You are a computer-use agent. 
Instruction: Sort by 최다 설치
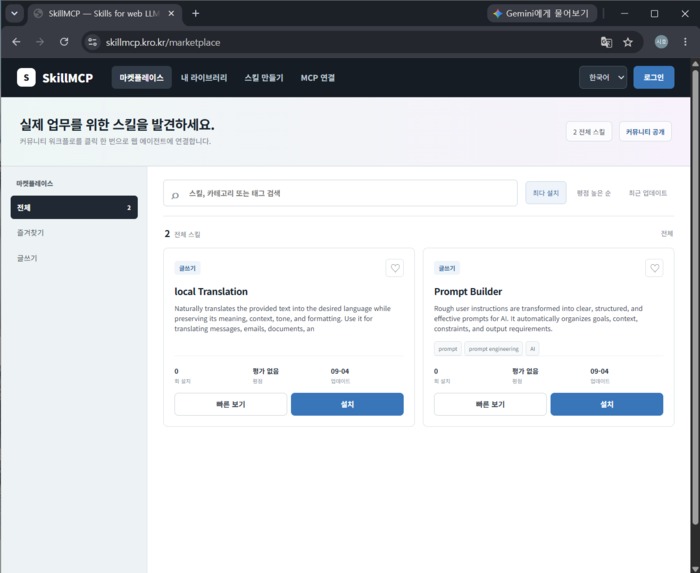(x=546, y=193)
